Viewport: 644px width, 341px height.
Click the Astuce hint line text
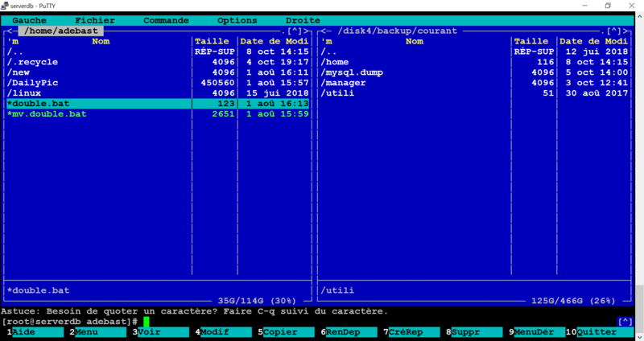click(195, 311)
